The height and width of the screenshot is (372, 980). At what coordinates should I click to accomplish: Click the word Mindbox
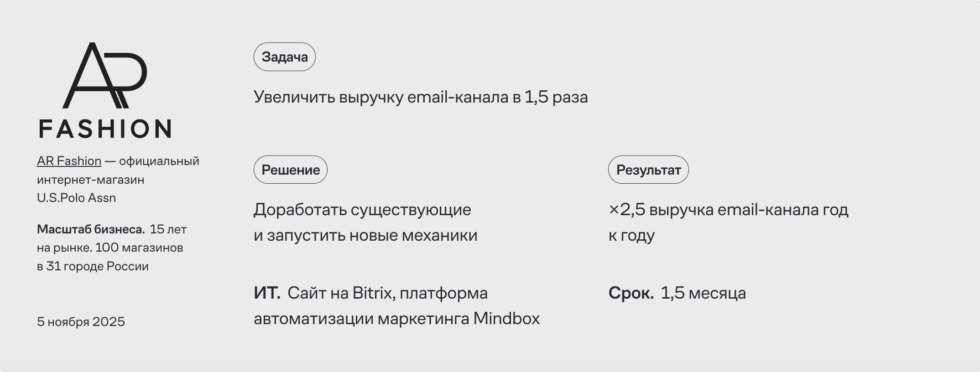[506, 319]
